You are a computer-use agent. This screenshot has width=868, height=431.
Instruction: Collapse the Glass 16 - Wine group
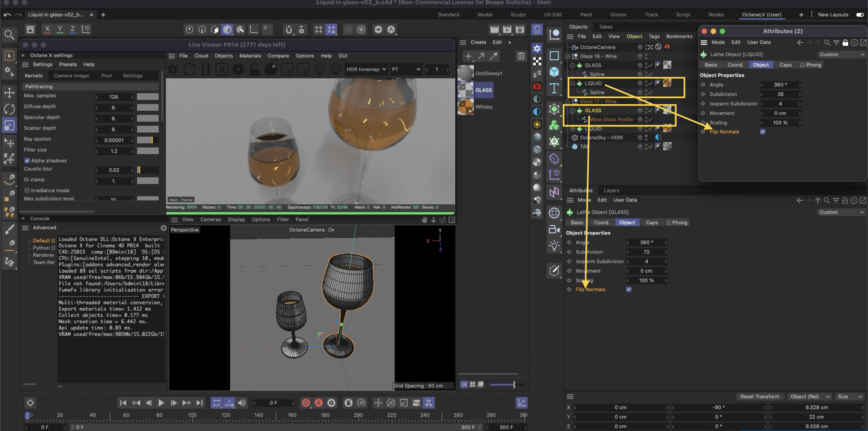tap(567, 56)
